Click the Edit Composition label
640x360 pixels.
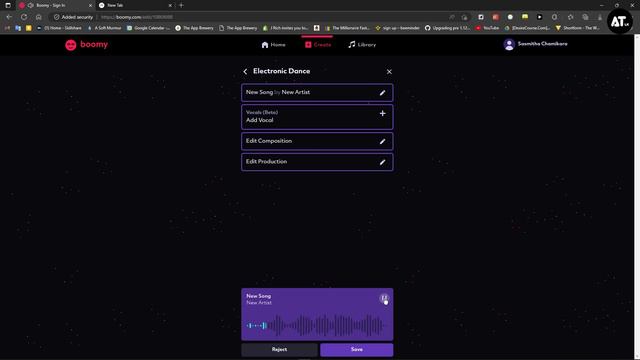tap(269, 141)
